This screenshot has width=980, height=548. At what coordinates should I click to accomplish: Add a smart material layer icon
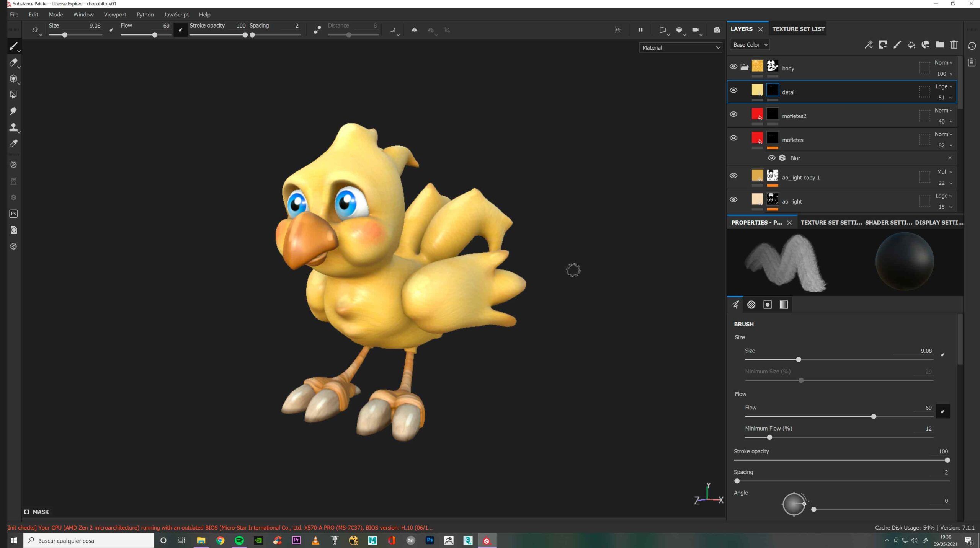(926, 45)
